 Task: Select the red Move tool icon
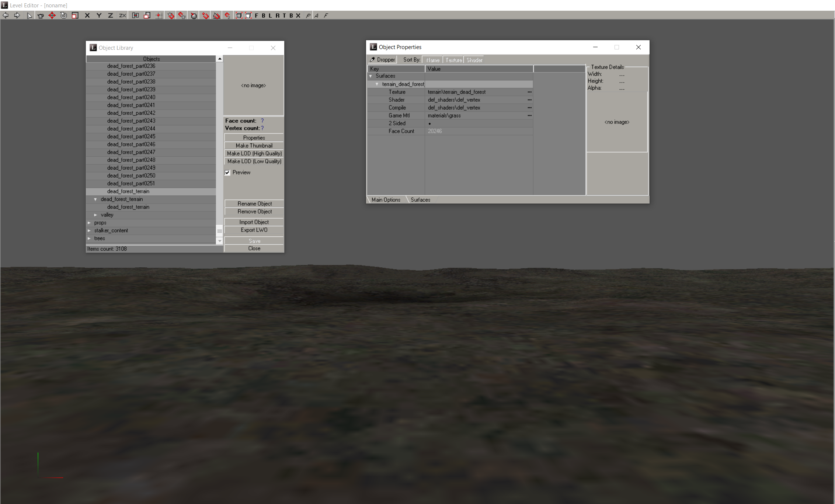52,15
